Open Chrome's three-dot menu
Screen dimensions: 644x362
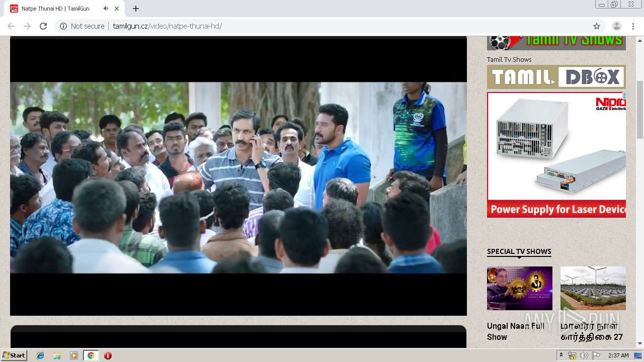633,26
